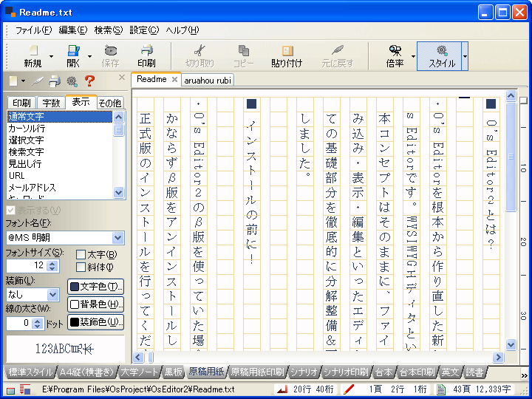
Task: Click the red lines status bar icon
Action: coord(25,389)
